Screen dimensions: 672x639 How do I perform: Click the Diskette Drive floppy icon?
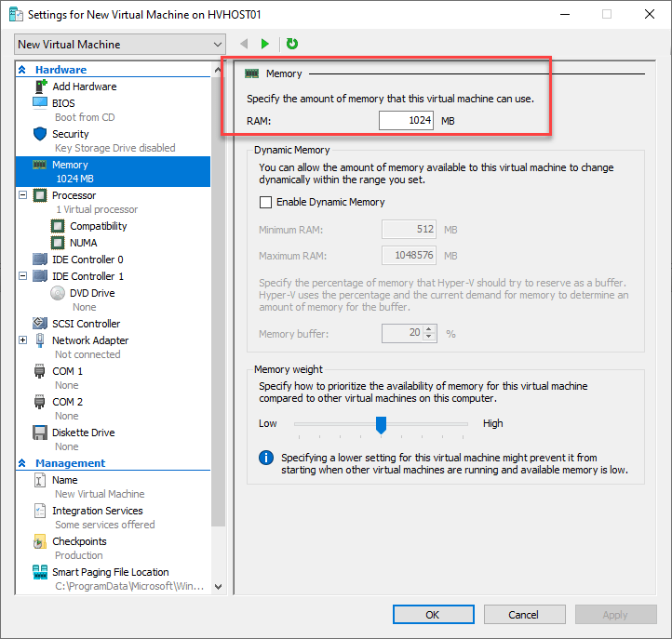tap(40, 433)
